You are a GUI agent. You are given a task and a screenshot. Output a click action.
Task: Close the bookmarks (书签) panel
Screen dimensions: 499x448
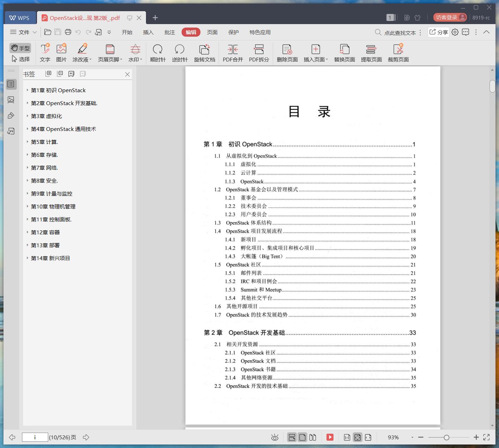click(127, 74)
